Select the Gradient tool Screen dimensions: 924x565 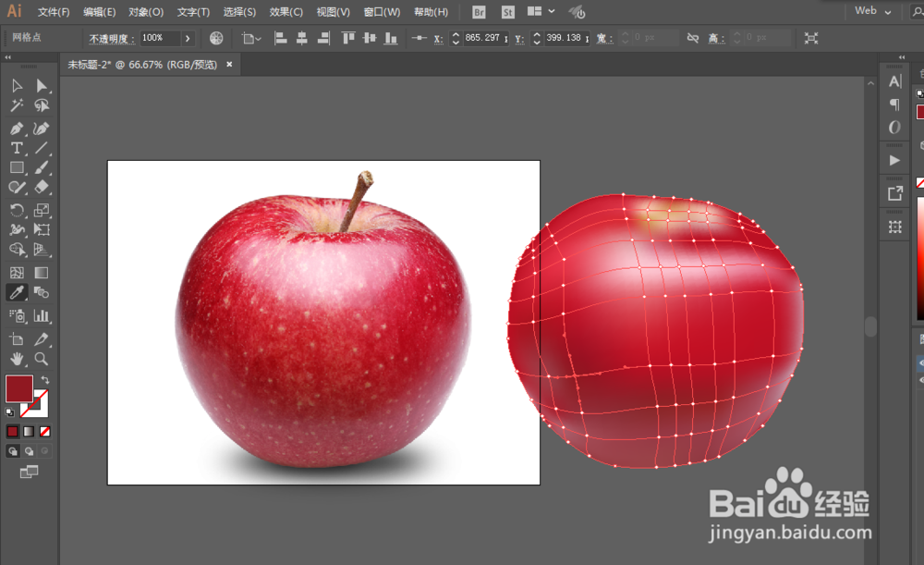click(42, 273)
